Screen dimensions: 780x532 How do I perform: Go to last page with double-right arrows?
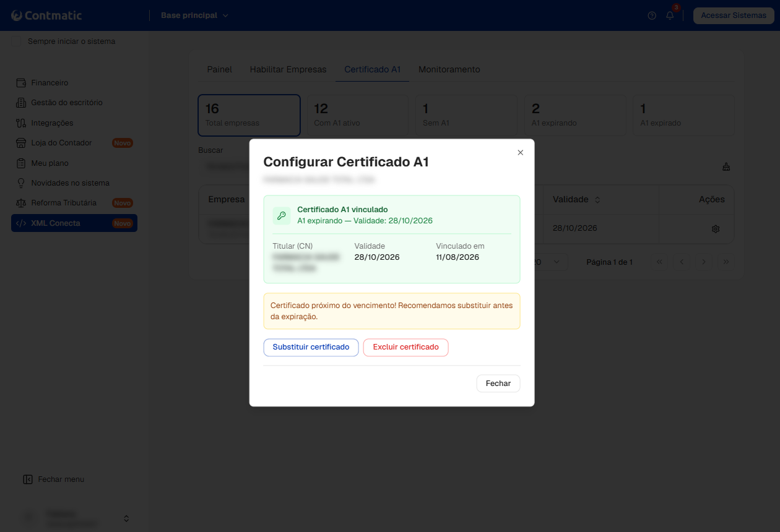[x=726, y=262]
